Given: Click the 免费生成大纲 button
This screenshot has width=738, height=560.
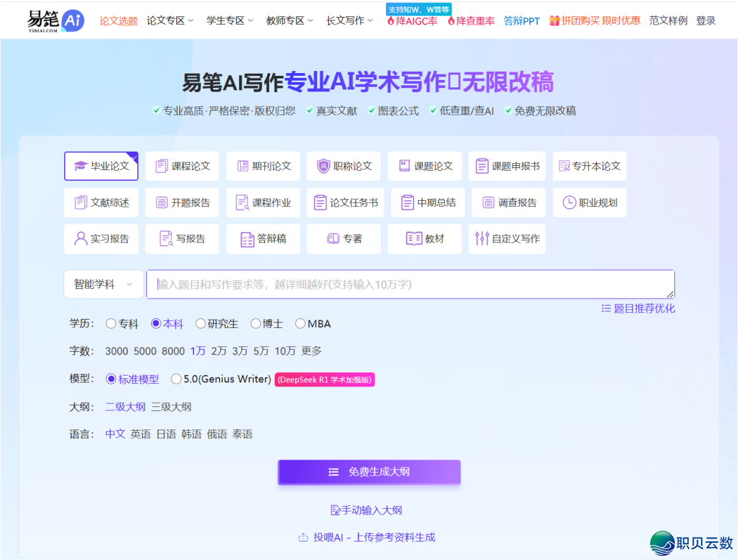Looking at the screenshot, I should pos(369,472).
